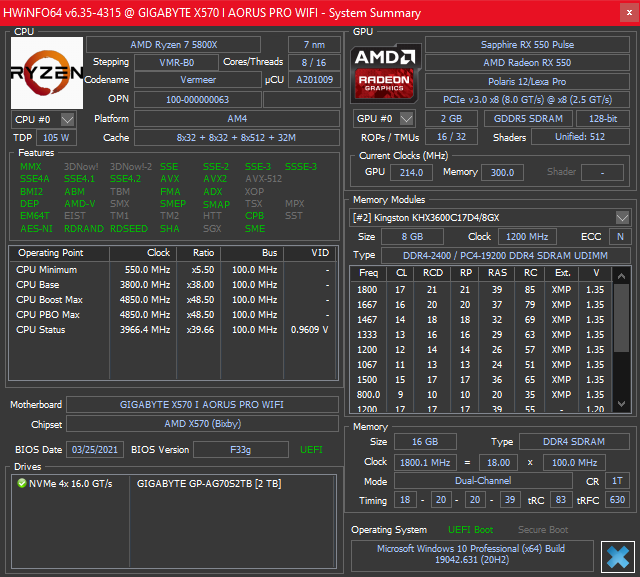Click the Unified: 512 shaders field

(x=580, y=137)
